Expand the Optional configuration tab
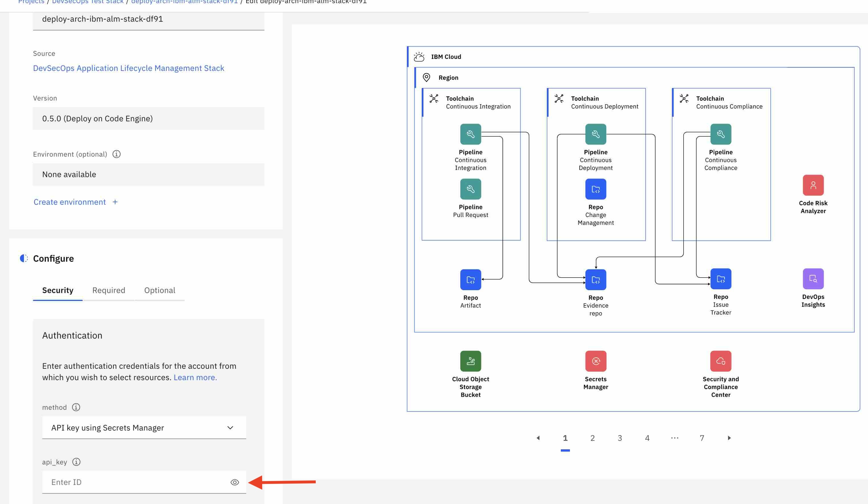 point(159,290)
